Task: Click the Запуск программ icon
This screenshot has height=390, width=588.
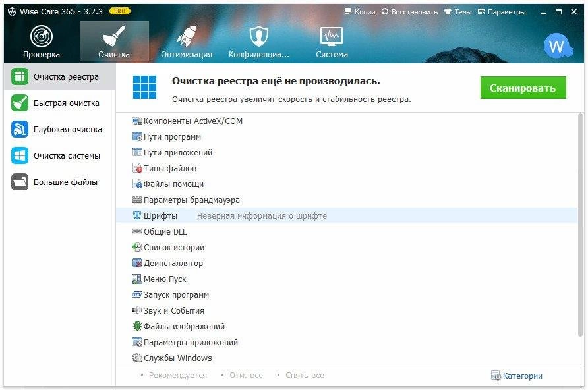Action: [x=137, y=294]
